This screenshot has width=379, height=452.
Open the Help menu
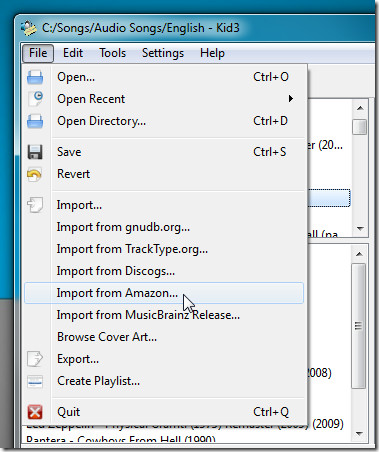point(212,53)
